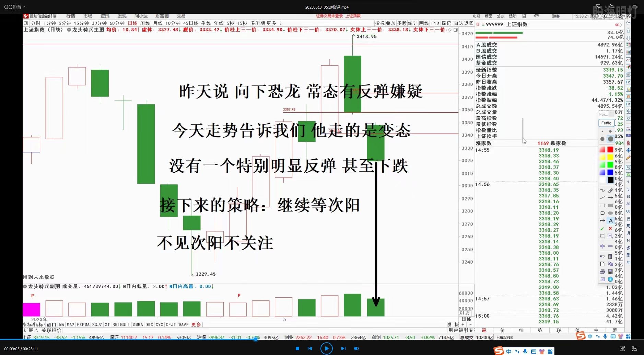Select the EXPMA indicator tab

pos(83,324)
